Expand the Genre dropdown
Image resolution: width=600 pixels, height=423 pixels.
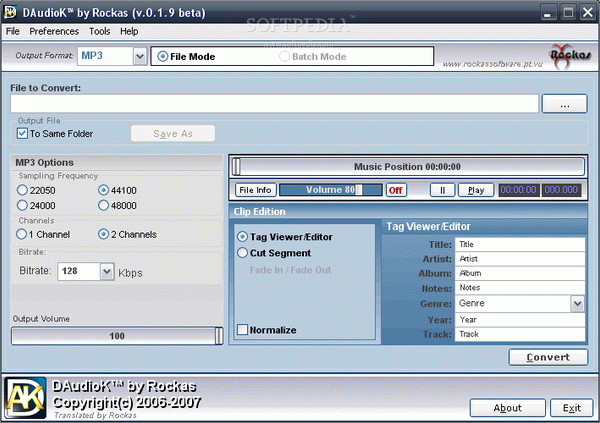coord(577,304)
